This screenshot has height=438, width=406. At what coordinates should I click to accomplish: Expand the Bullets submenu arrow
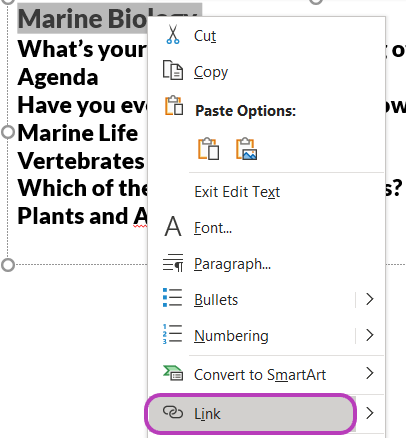(x=369, y=299)
